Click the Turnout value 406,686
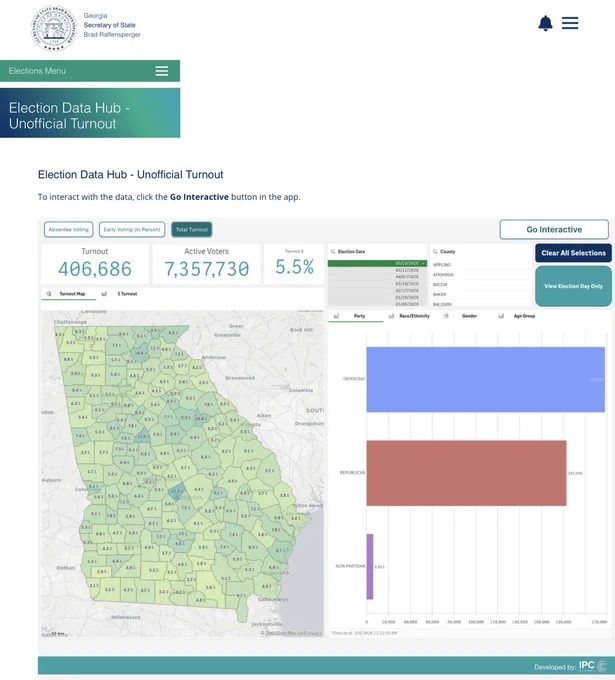This screenshot has width=615, height=680. pyautogui.click(x=95, y=269)
